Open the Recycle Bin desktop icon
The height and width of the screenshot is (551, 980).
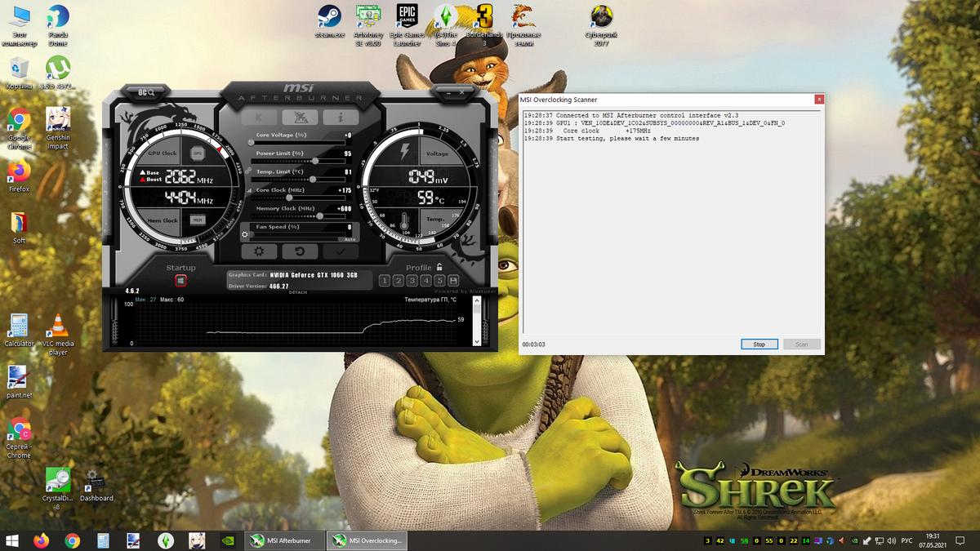[19, 73]
